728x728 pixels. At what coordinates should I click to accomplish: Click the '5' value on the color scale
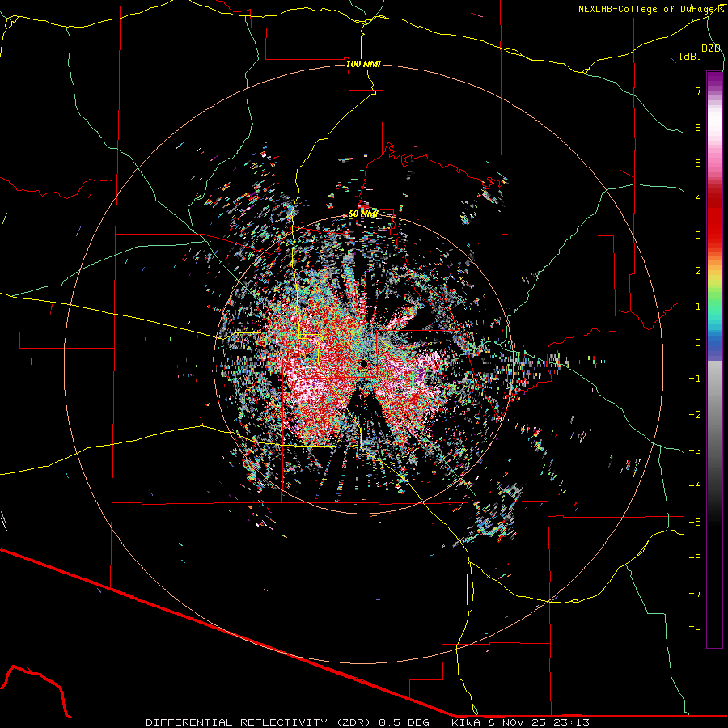(698, 163)
